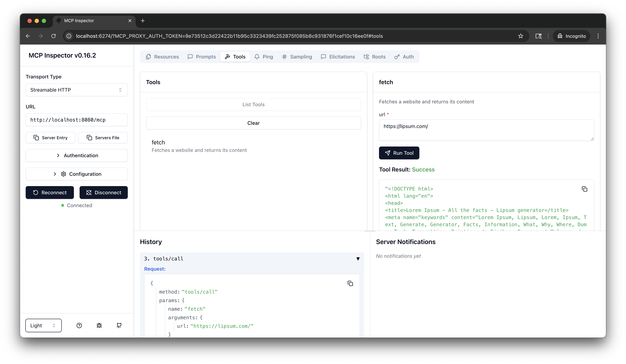The image size is (626, 364).
Task: Click the site info icon in address bar
Action: (x=69, y=36)
